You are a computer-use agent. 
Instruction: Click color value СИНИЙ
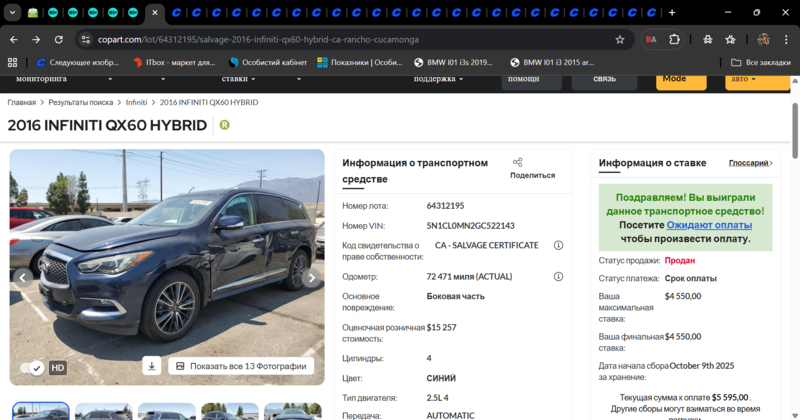coord(441,378)
